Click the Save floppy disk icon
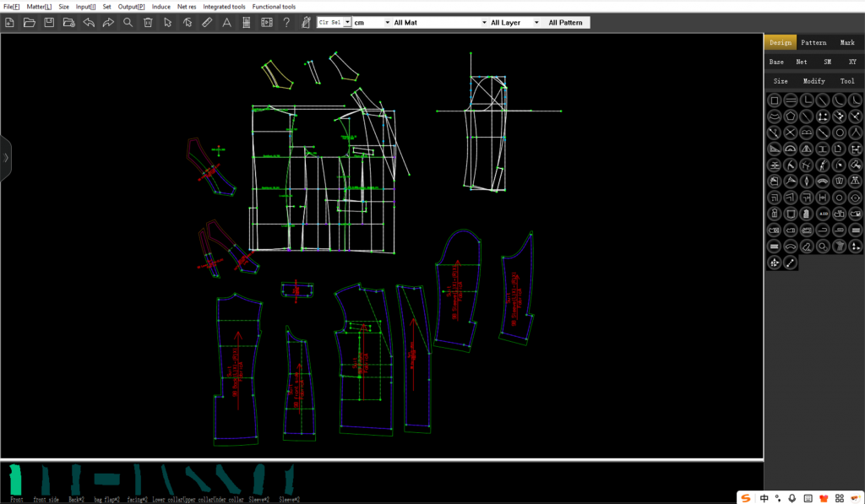The width and height of the screenshot is (865, 504). point(49,23)
